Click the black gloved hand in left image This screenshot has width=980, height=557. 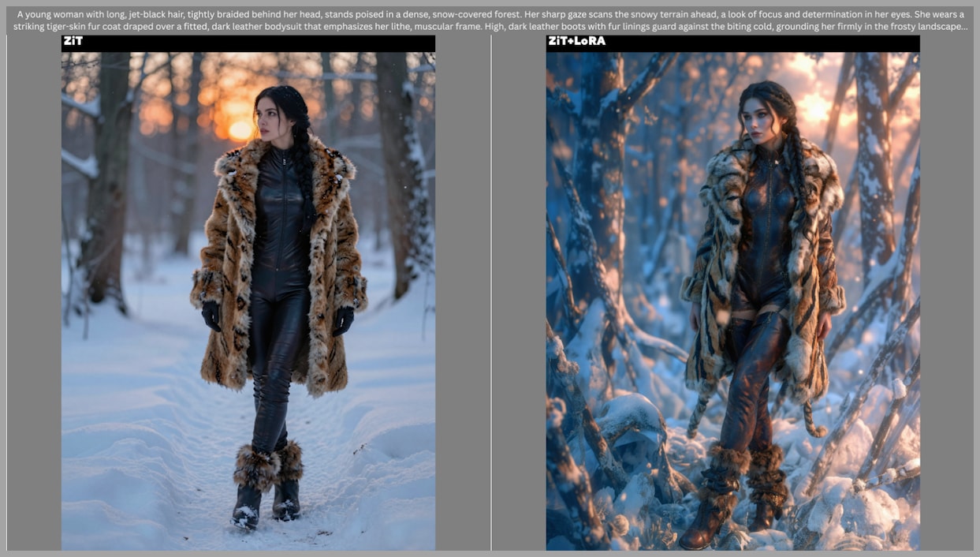[211, 315]
